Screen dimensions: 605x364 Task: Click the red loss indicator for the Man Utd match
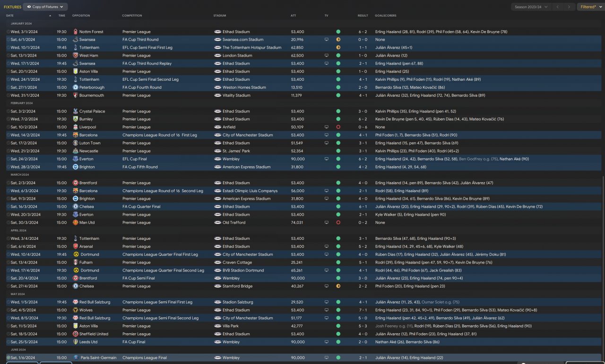click(338, 222)
